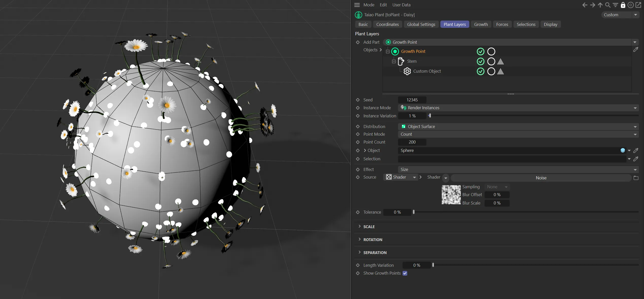Click the shader folder load icon
644x299 pixels.
tap(636, 178)
